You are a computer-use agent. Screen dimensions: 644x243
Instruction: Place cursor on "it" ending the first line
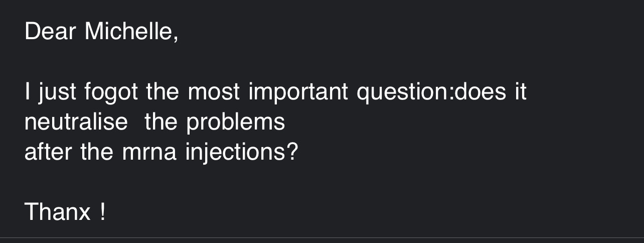click(521, 92)
